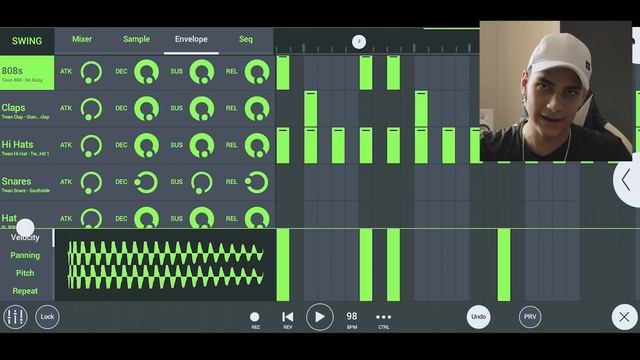The width and height of the screenshot is (640, 360).
Task: Click the 808s sample waveform preview
Action: [165, 265]
